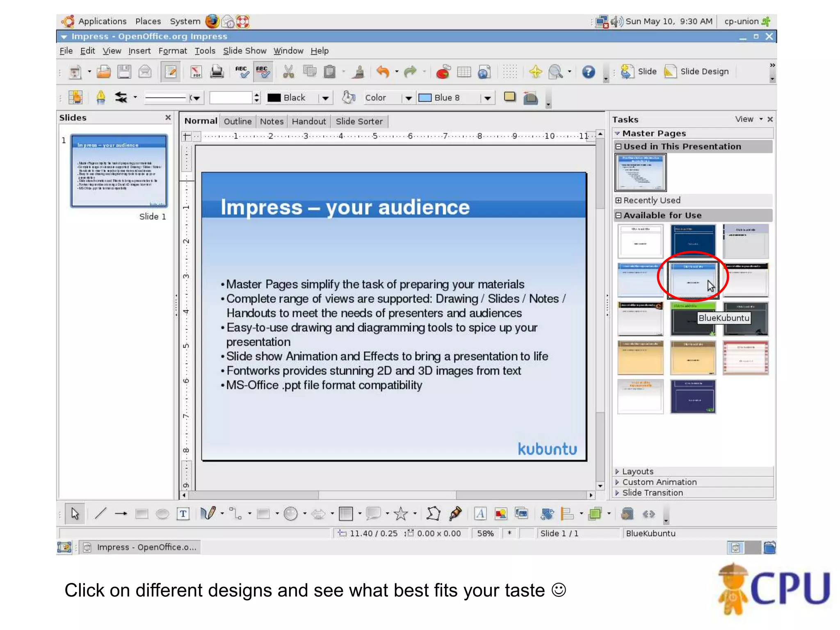The height and width of the screenshot is (630, 840).
Task: Click the master page thumbnail under Used in This Presentation
Action: [x=640, y=173]
